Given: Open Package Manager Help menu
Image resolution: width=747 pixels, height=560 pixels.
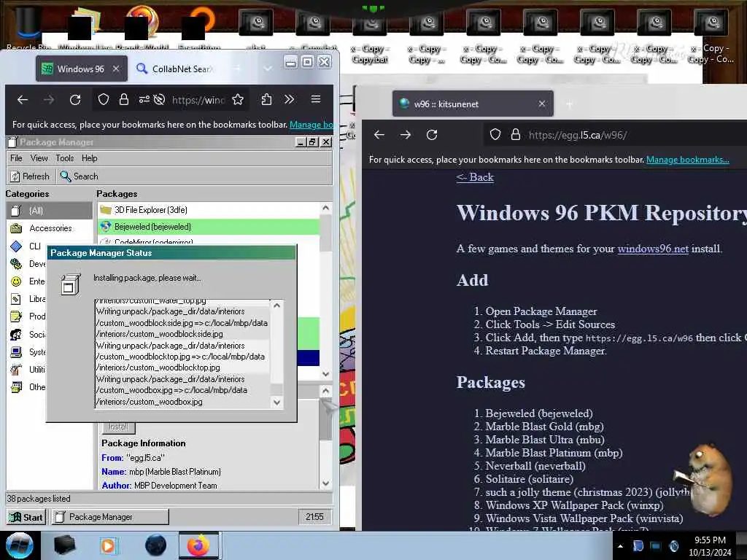Looking at the screenshot, I should tap(90, 158).
